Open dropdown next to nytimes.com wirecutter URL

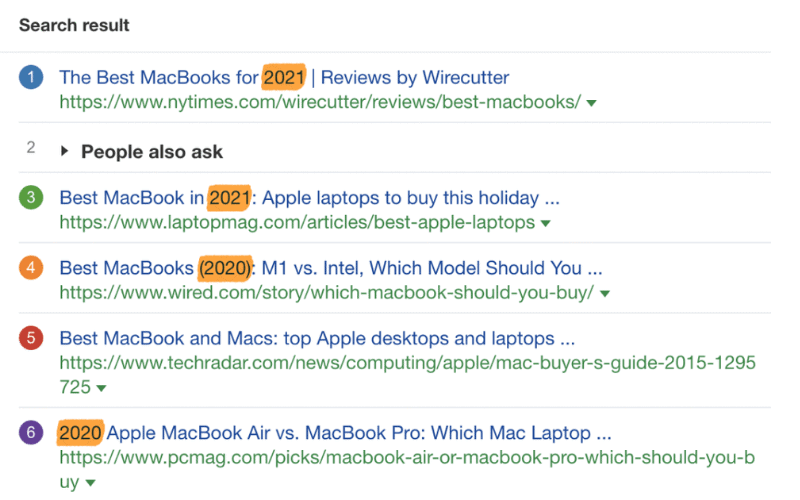point(591,103)
